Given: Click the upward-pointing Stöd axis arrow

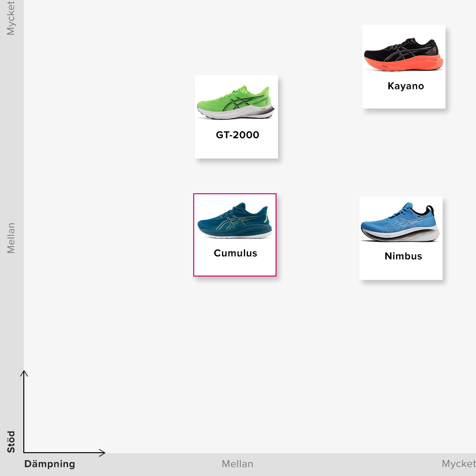Looking at the screenshot, I should point(24,374).
